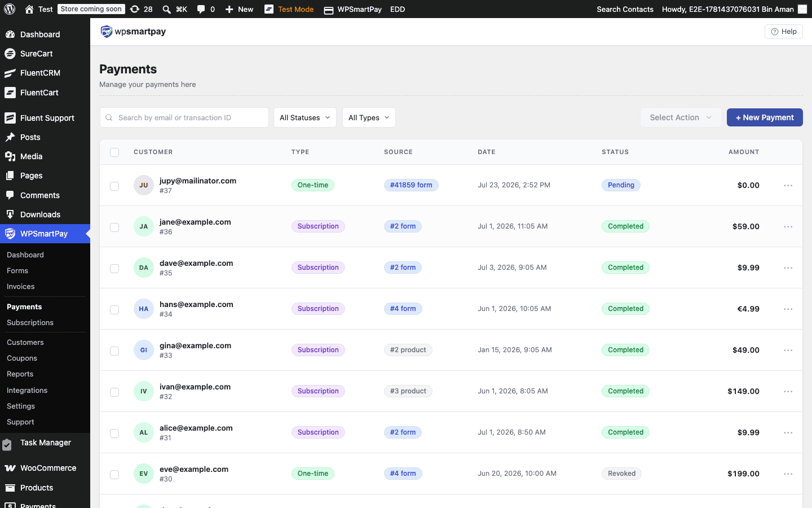Click the FluentCRM sidebar icon
The width and height of the screenshot is (812, 508).
10,73
